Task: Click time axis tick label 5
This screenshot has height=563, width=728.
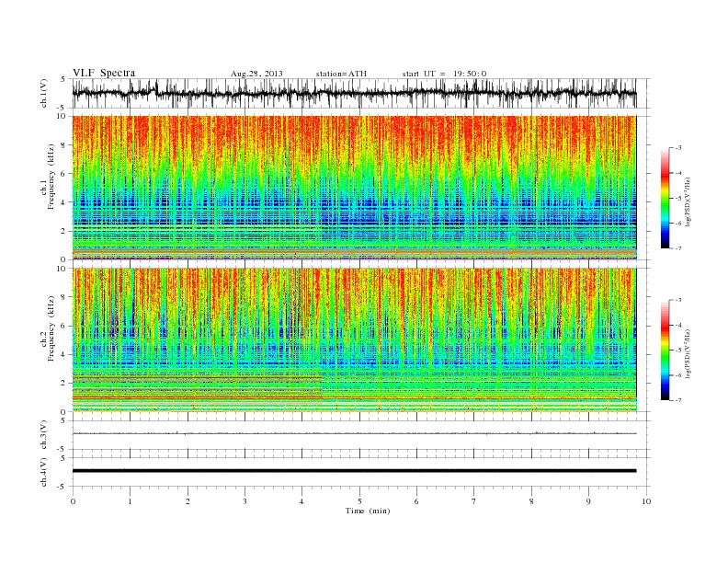Action: 359,501
